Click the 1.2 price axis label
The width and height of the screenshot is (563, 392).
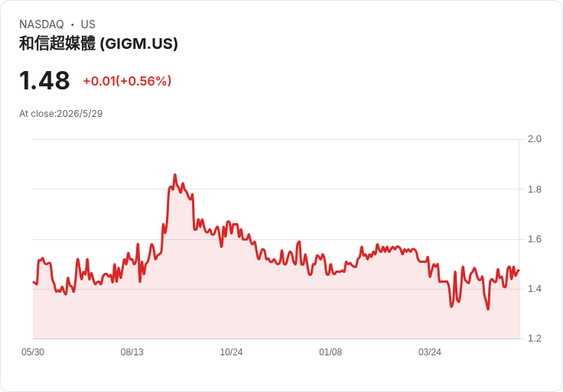[x=534, y=339]
